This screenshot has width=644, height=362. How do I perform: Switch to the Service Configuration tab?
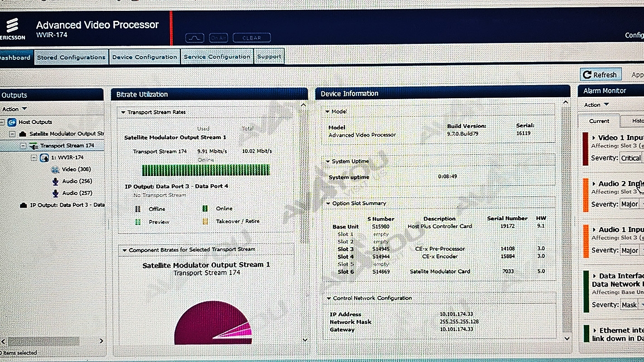[217, 57]
